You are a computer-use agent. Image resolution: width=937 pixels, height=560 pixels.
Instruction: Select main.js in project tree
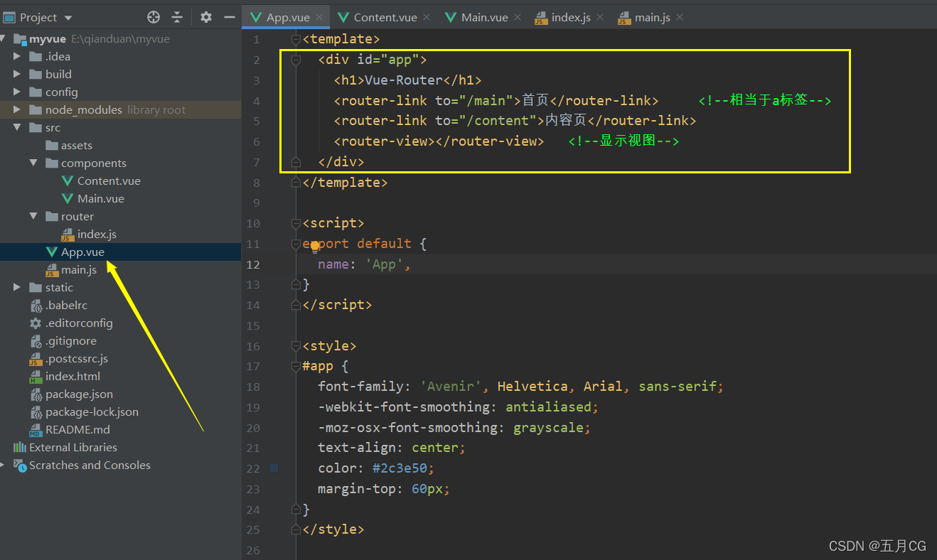(79, 270)
